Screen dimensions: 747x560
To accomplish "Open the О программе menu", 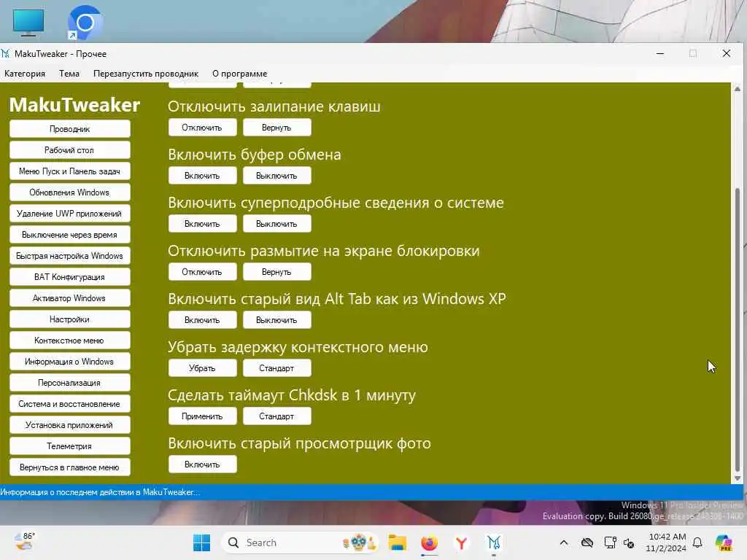I will click(x=239, y=74).
